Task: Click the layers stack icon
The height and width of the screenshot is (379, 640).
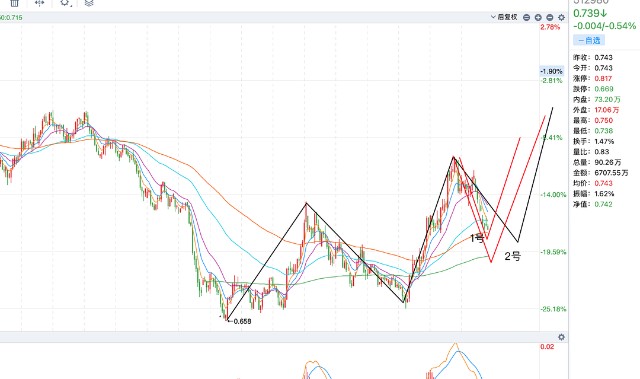Action: [89, 3]
